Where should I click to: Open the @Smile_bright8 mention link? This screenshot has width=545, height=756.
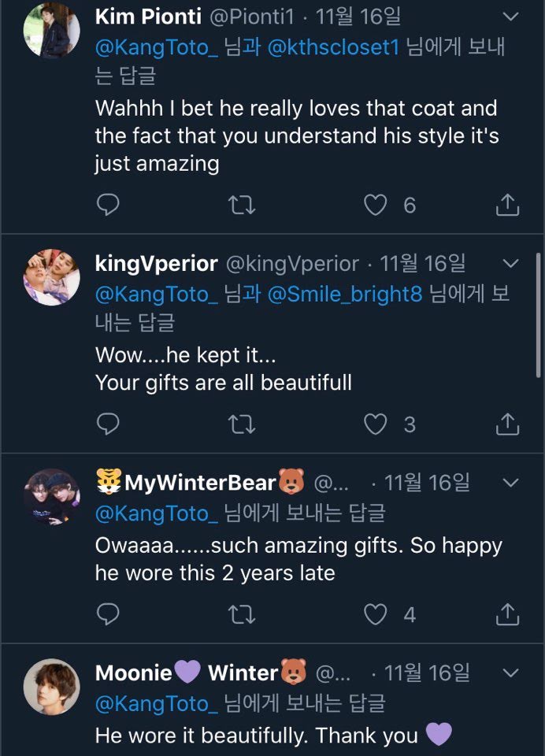coord(346,294)
